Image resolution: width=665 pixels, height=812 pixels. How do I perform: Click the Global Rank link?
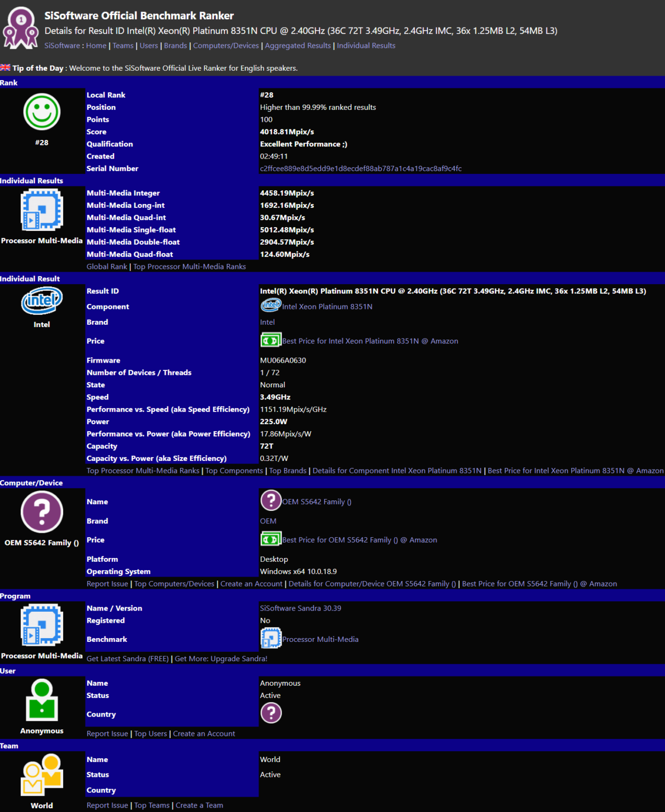[x=106, y=266]
